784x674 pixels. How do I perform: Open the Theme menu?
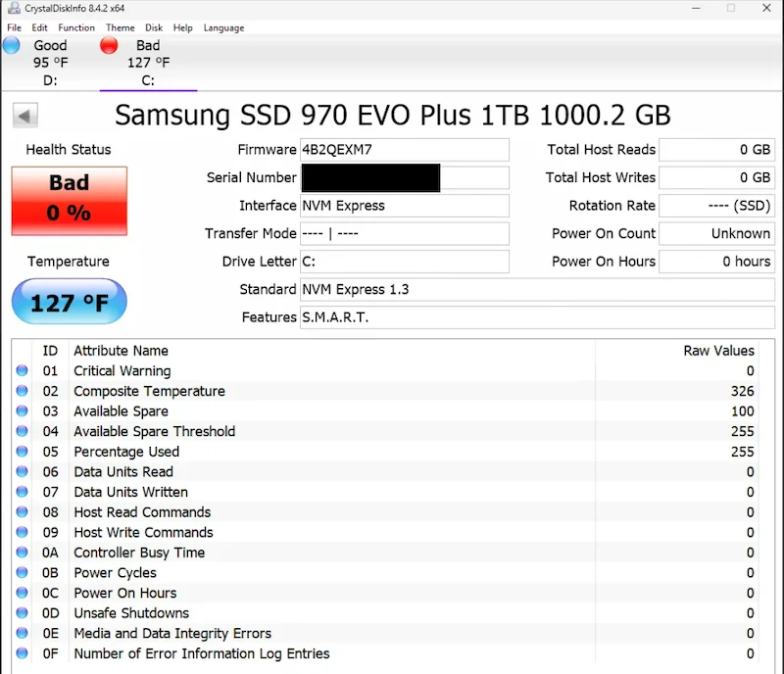120,28
